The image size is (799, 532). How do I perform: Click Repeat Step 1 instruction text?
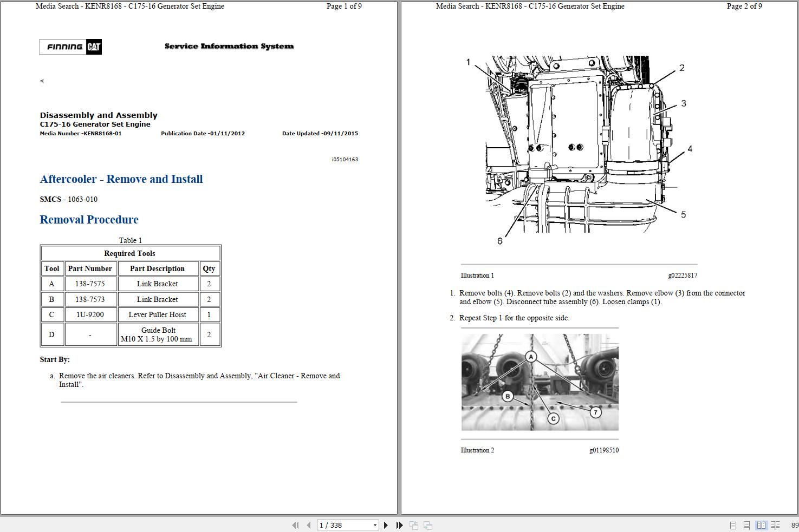tap(515, 318)
